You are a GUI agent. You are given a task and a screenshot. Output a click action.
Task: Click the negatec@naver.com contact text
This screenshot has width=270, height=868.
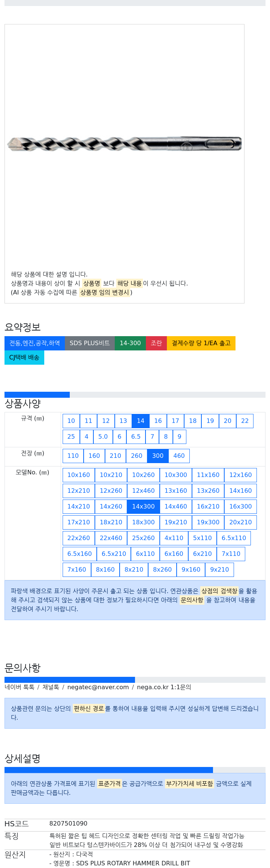click(x=98, y=687)
